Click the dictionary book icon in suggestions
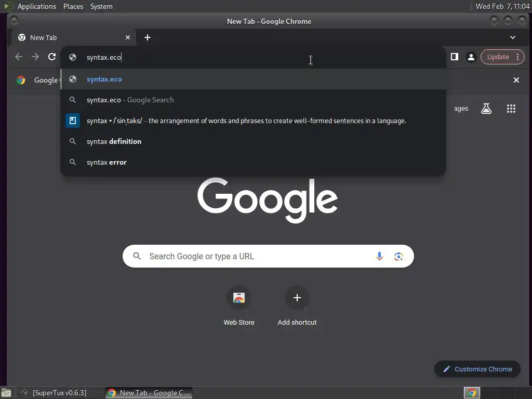The height and width of the screenshot is (399, 532). 73,121
